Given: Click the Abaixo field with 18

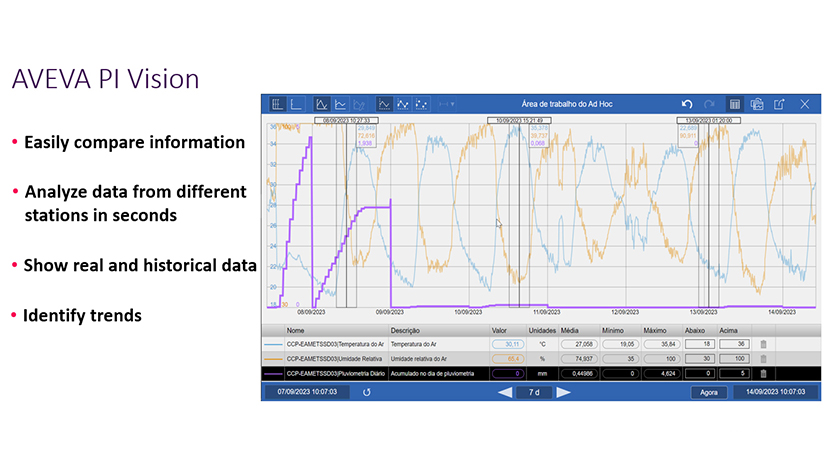Looking at the screenshot, I should 700,344.
